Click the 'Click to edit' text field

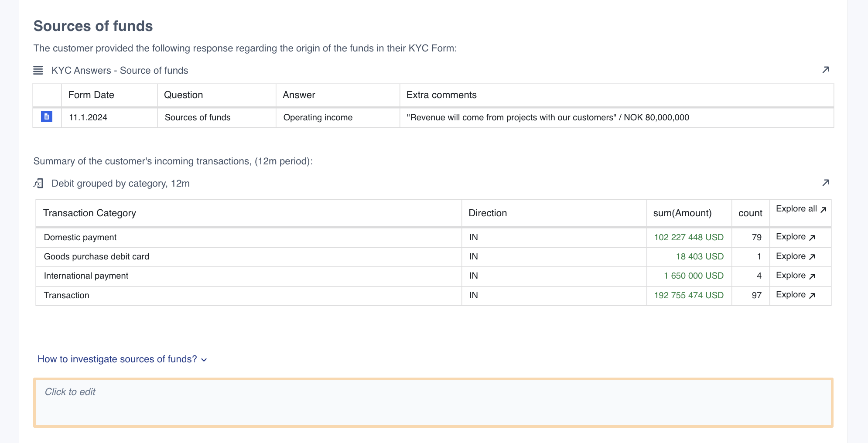[433, 402]
